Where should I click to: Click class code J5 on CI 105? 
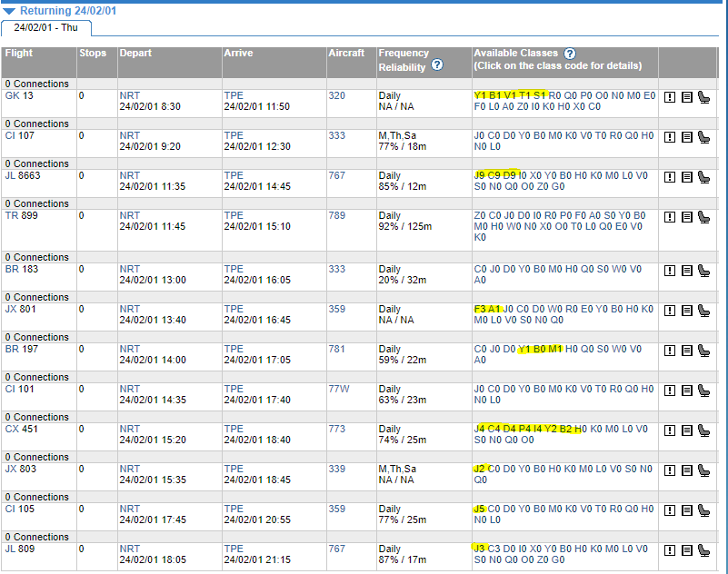point(479,509)
